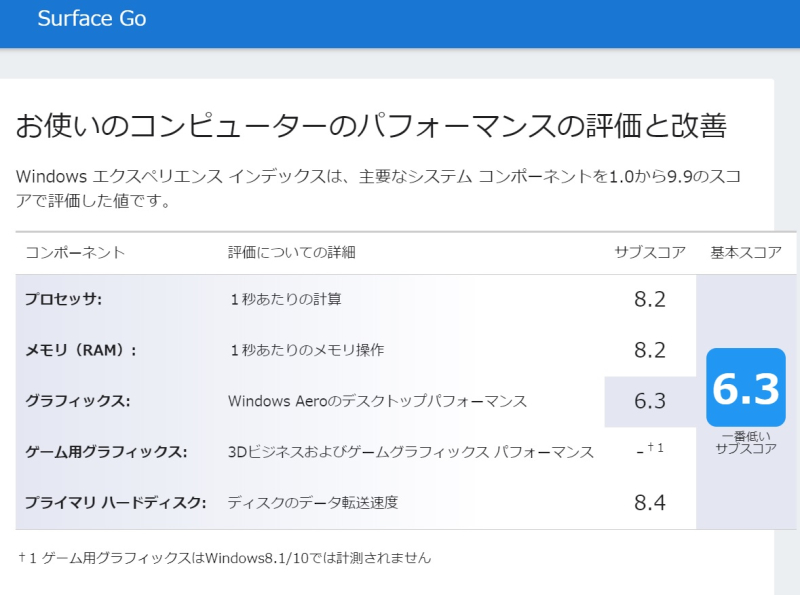Click the 3Dビジネスおよびゲームグラフィックス パフォーマンス detail text
800x595 pixels.
click(x=411, y=452)
